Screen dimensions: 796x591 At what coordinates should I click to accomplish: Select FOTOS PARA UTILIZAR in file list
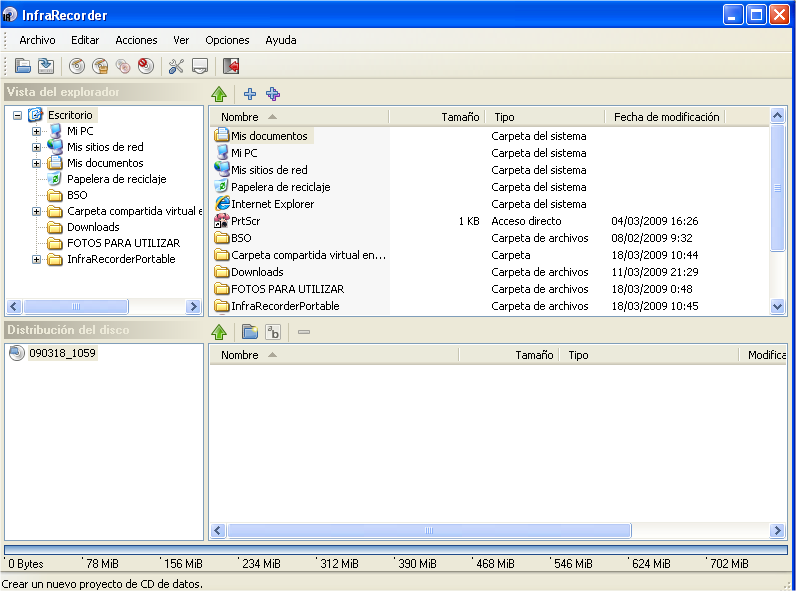click(x=279, y=289)
